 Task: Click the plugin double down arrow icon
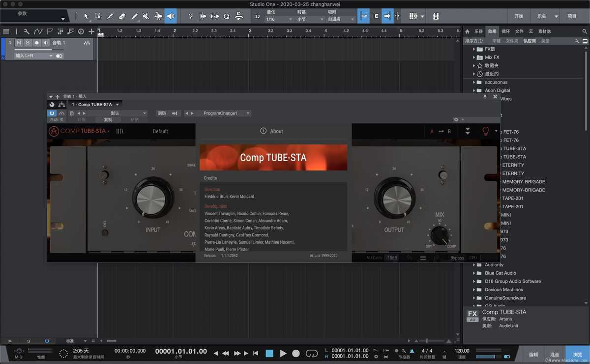(x=468, y=131)
